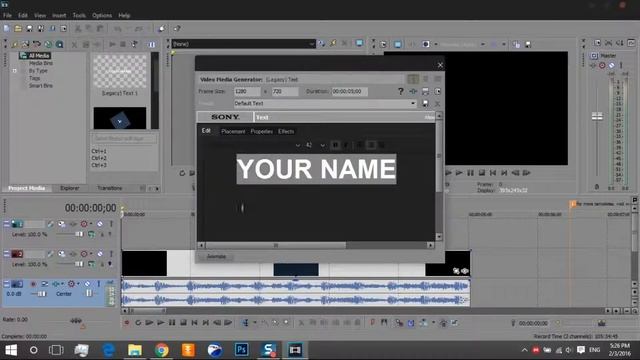
Task: Toggle Auto Preview in Project Media toolbar
Action: point(134,44)
